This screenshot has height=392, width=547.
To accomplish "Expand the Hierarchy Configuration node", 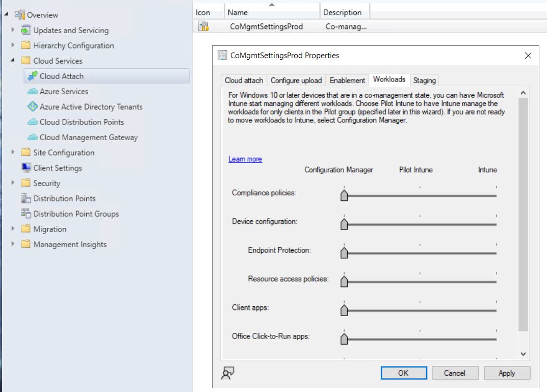I will pyautogui.click(x=13, y=45).
